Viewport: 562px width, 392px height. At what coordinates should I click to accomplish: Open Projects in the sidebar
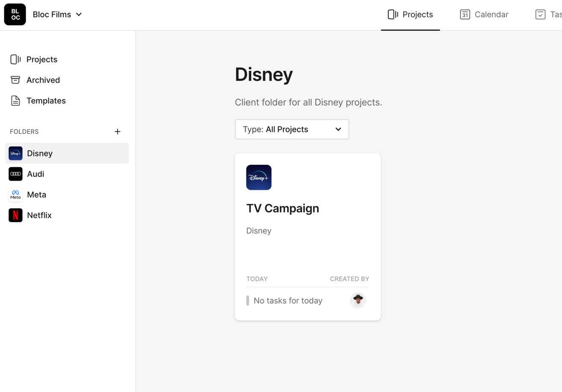pyautogui.click(x=41, y=59)
